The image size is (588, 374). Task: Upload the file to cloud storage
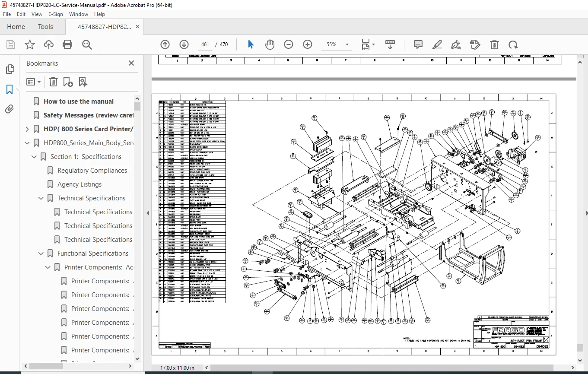tap(49, 44)
